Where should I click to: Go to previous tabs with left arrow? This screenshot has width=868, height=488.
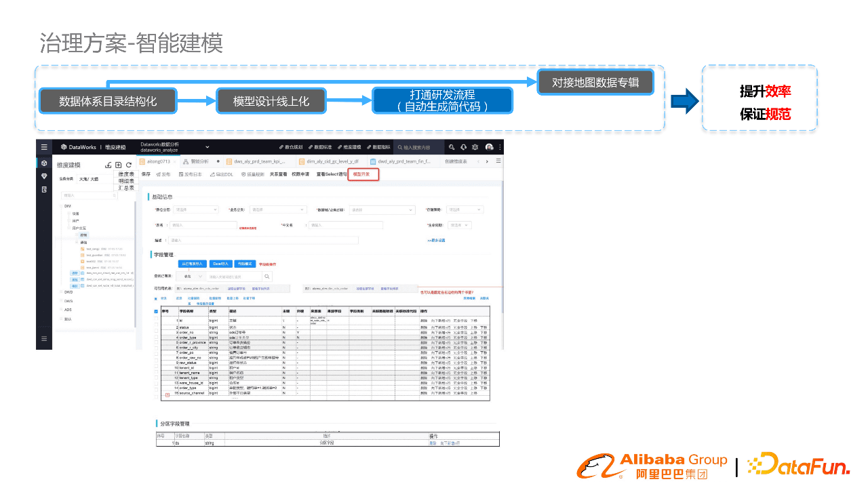tap(479, 161)
